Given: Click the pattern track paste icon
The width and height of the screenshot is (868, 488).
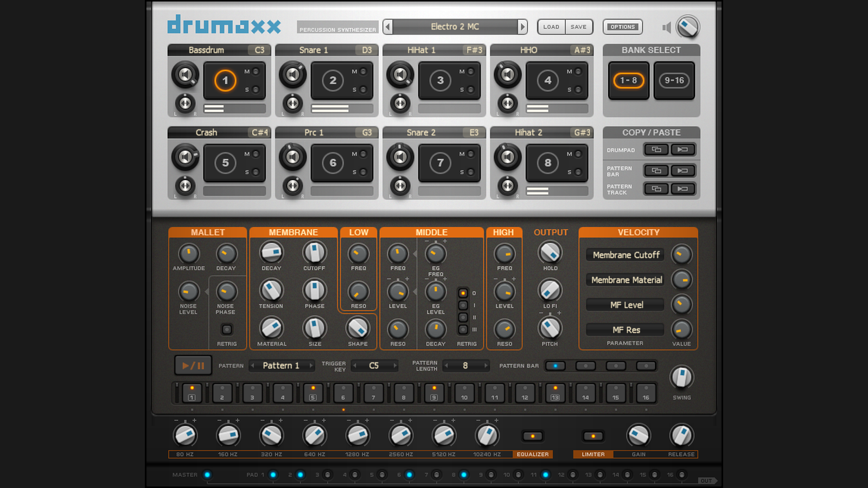Looking at the screenshot, I should tap(682, 189).
